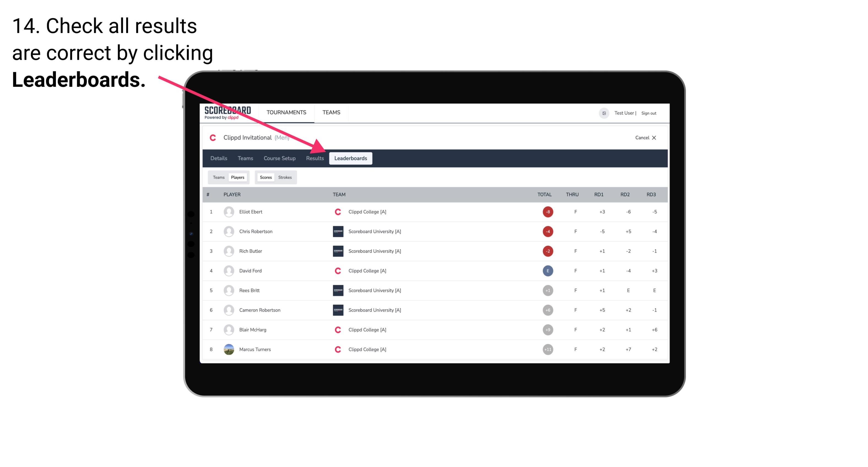Open the Leaderboards tab

point(351,158)
